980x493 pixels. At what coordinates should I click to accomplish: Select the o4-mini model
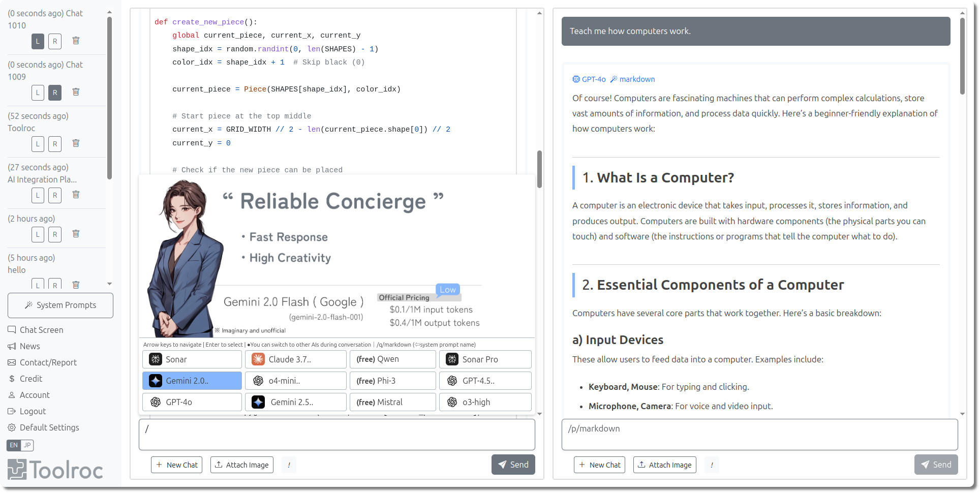point(296,381)
